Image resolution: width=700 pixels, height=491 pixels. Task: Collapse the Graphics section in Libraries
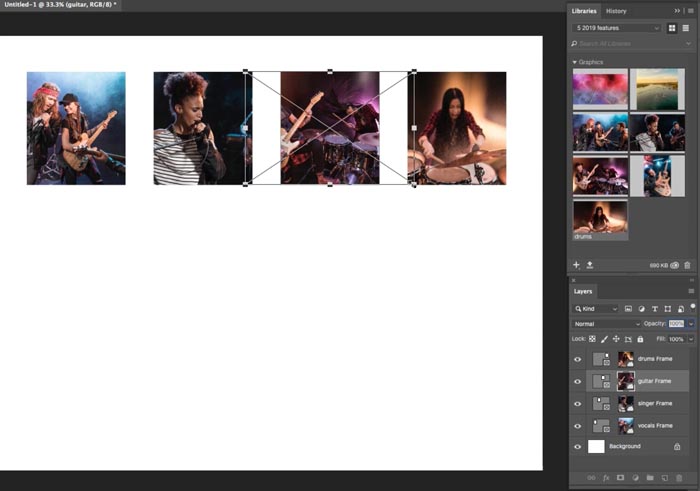pyautogui.click(x=575, y=62)
